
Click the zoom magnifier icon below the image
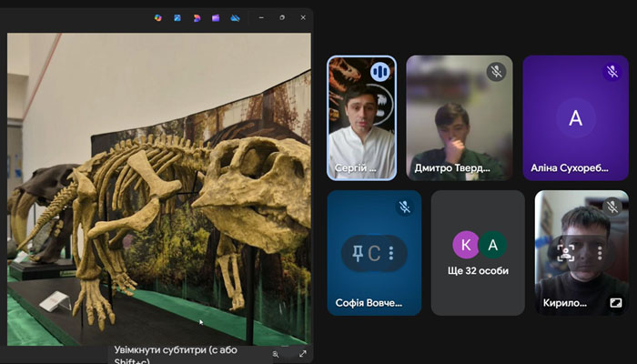click(x=276, y=354)
